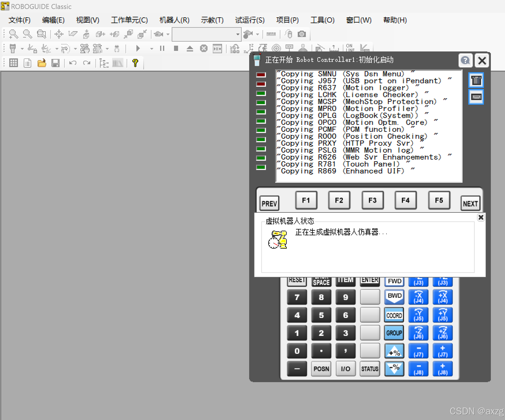Screen dimensions: 505x420
Task: Expand the teach pendant dropdown arrow
Action: (x=22, y=49)
